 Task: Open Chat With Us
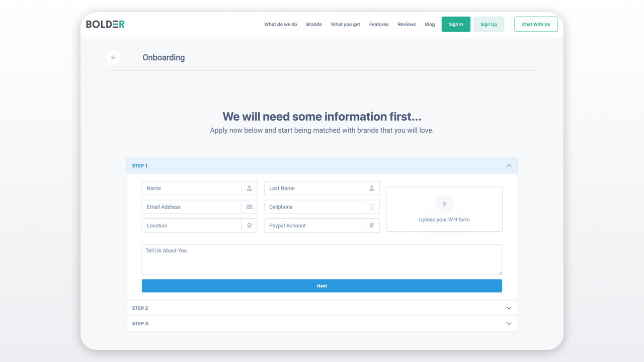pyautogui.click(x=535, y=24)
